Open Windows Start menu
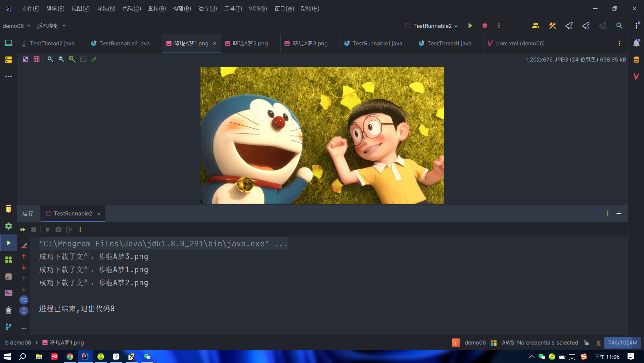Screen dimensions: 644x363 tap(7, 357)
